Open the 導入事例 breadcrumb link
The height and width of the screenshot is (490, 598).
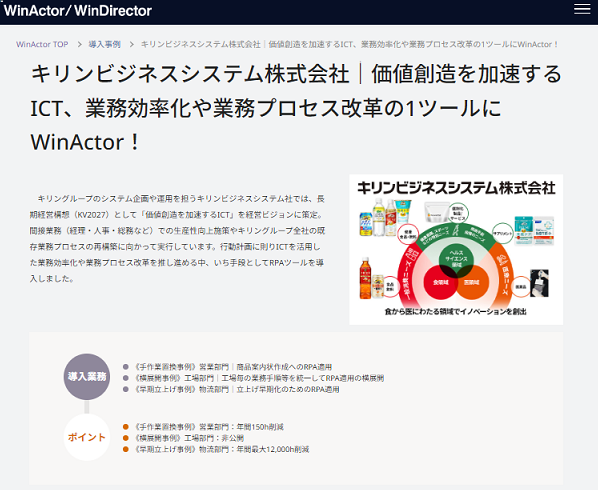click(x=104, y=44)
